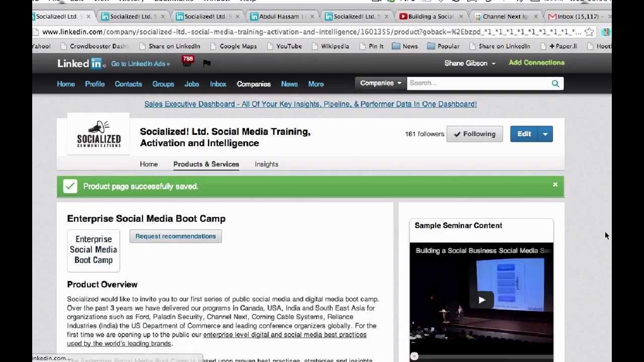Click the browser address bar URL
The image size is (644, 362).
312,32
